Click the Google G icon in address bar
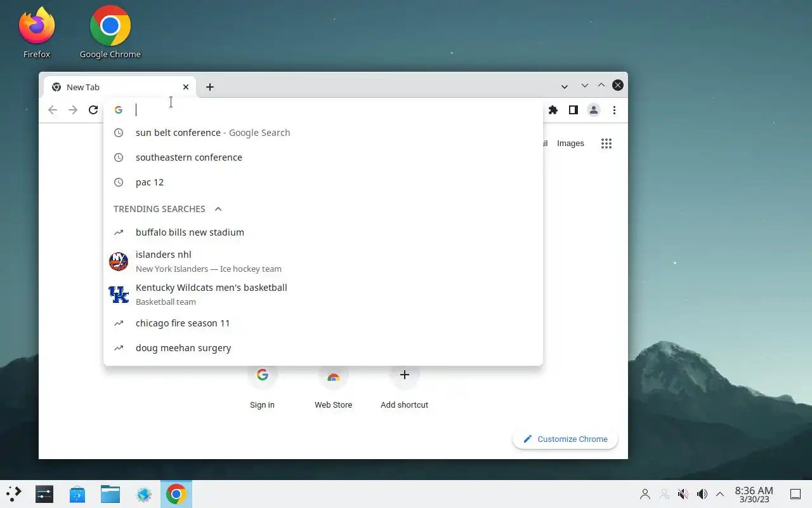812x508 pixels. click(119, 110)
